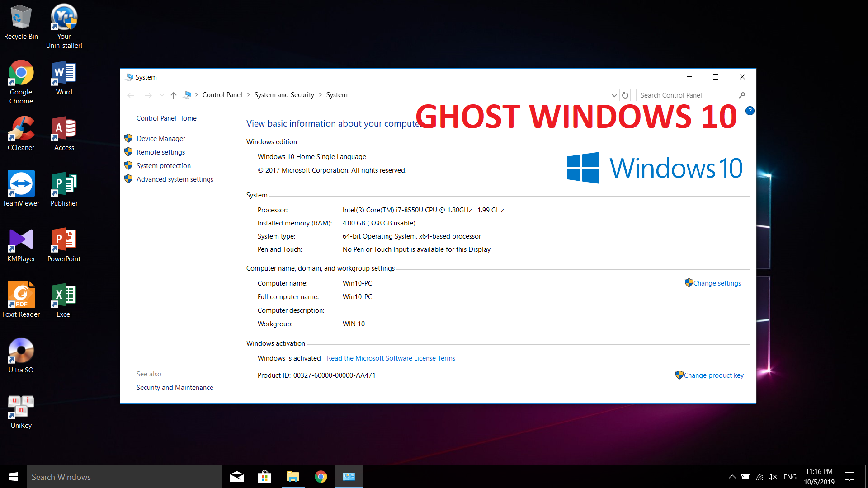Open Control Panel Home link
This screenshot has width=868, height=488.
pos(166,118)
